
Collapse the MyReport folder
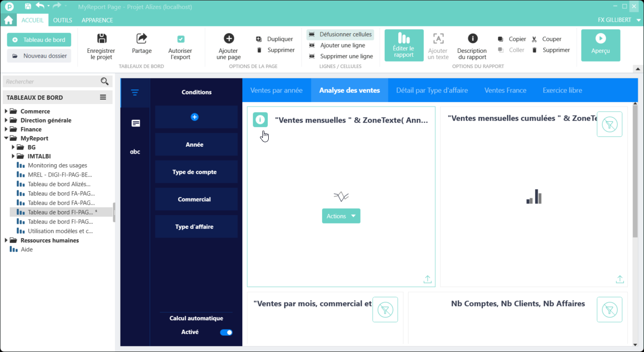coord(6,138)
